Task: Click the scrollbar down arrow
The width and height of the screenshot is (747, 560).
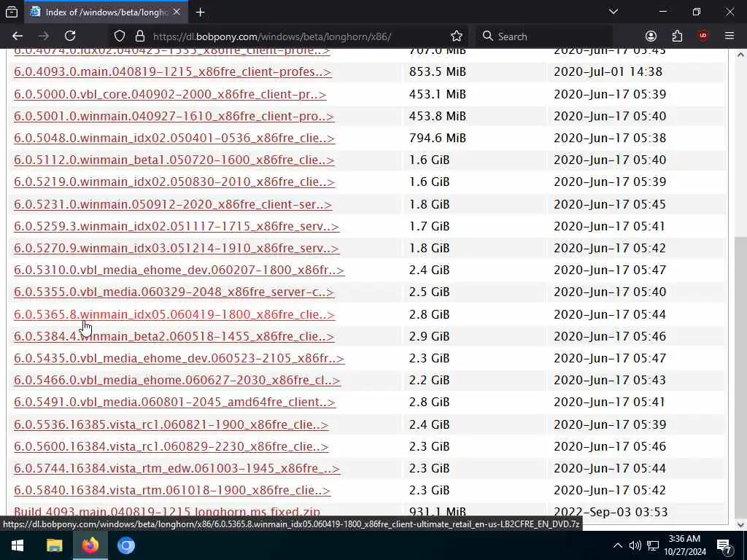Action: (x=740, y=525)
